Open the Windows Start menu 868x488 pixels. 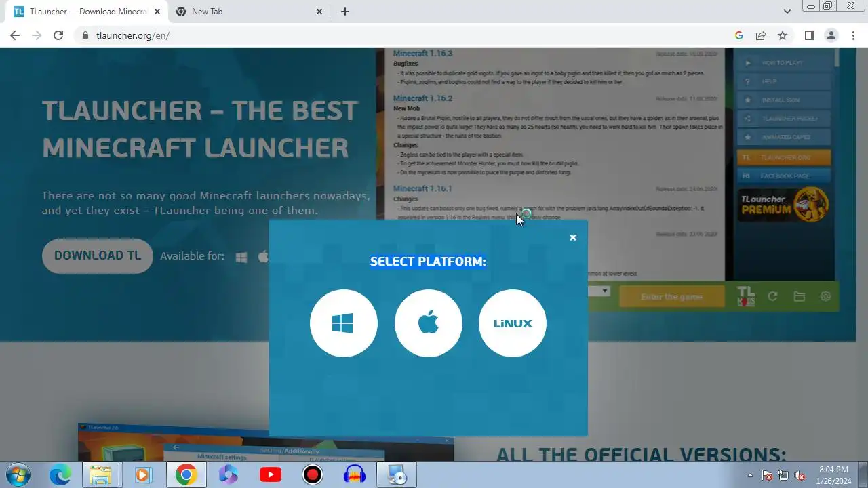(18, 474)
